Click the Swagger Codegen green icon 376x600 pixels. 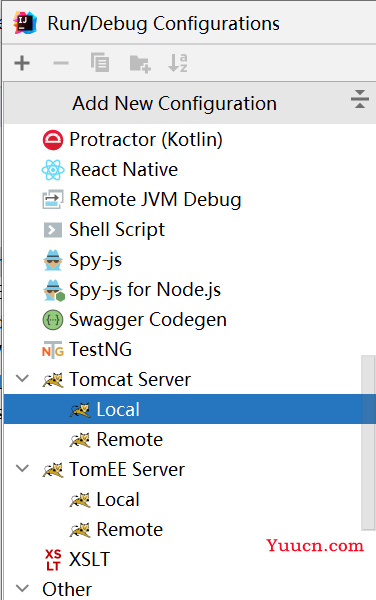[52, 320]
